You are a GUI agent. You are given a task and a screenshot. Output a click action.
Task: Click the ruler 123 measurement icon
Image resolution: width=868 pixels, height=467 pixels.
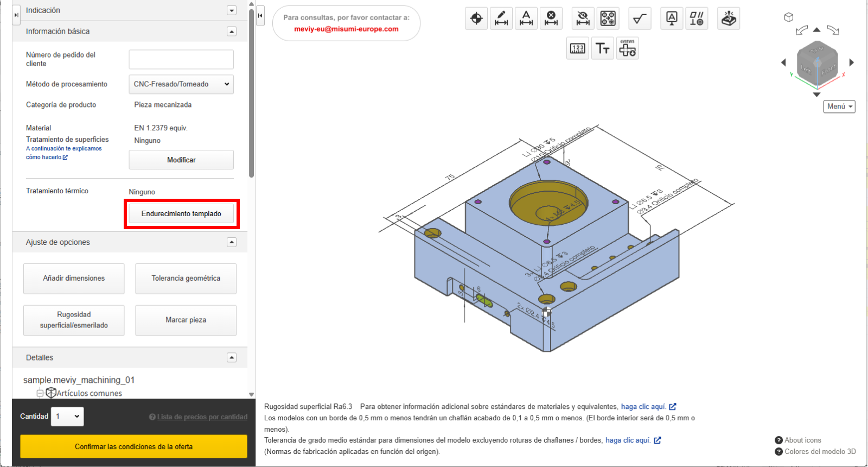[x=578, y=48]
